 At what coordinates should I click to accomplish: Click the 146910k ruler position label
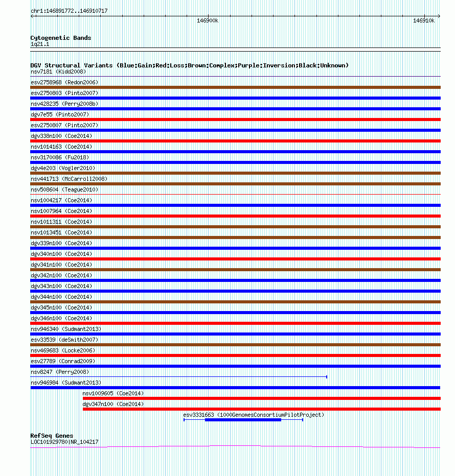[x=424, y=20]
